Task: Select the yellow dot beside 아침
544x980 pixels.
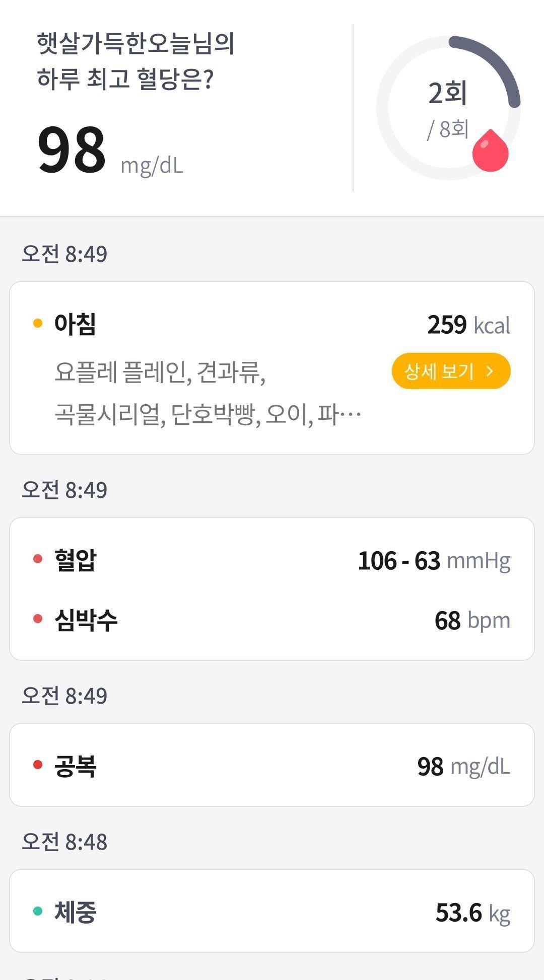Action: click(x=38, y=323)
